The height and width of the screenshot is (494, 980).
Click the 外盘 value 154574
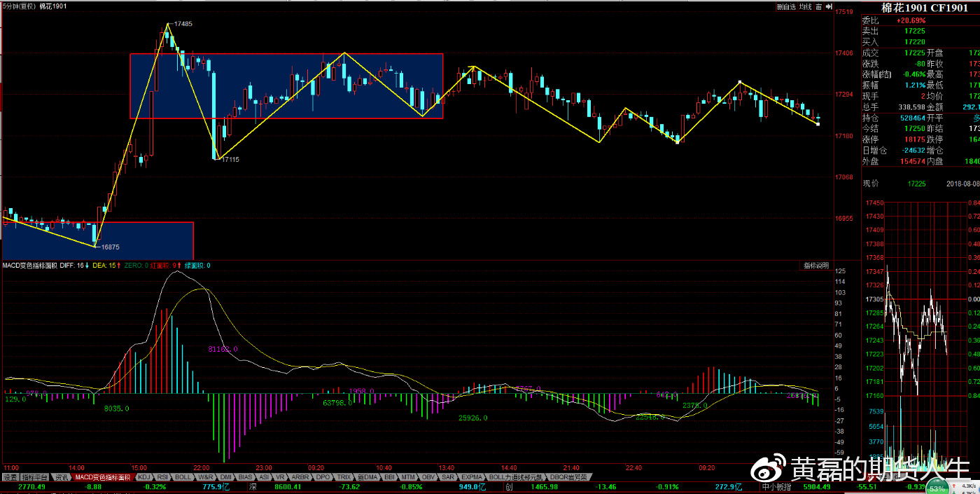[912, 162]
